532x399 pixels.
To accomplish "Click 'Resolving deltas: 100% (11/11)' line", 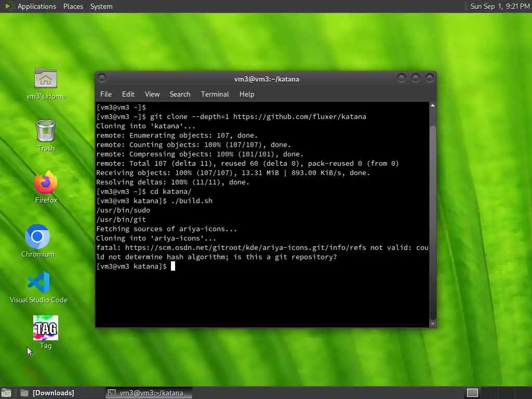I will (172, 182).
